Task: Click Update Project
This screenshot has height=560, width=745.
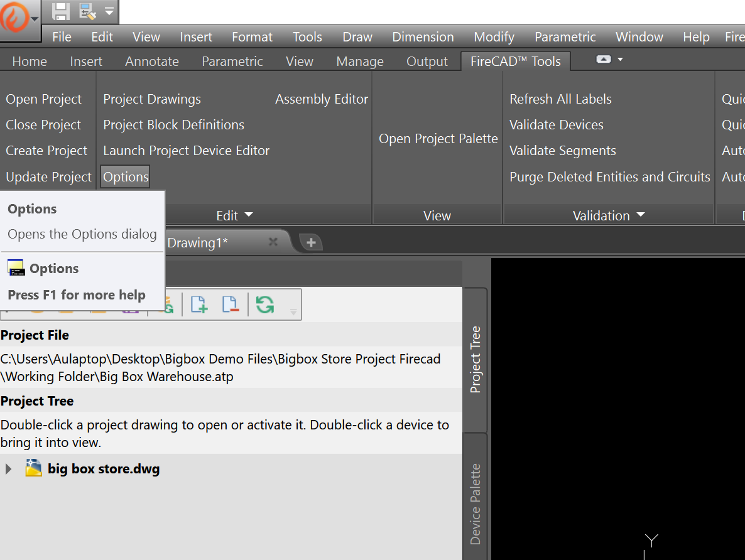Action: [x=48, y=176]
